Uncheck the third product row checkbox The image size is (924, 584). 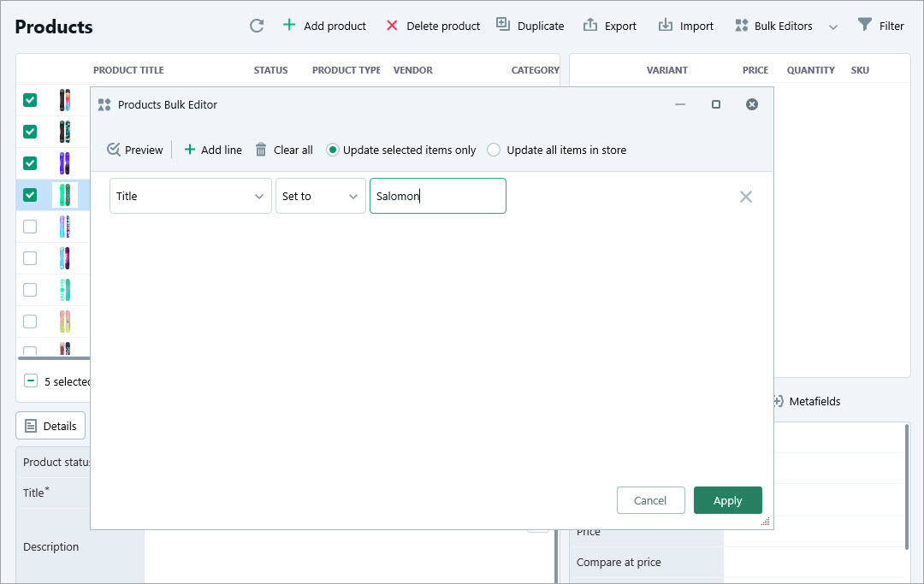[30, 163]
